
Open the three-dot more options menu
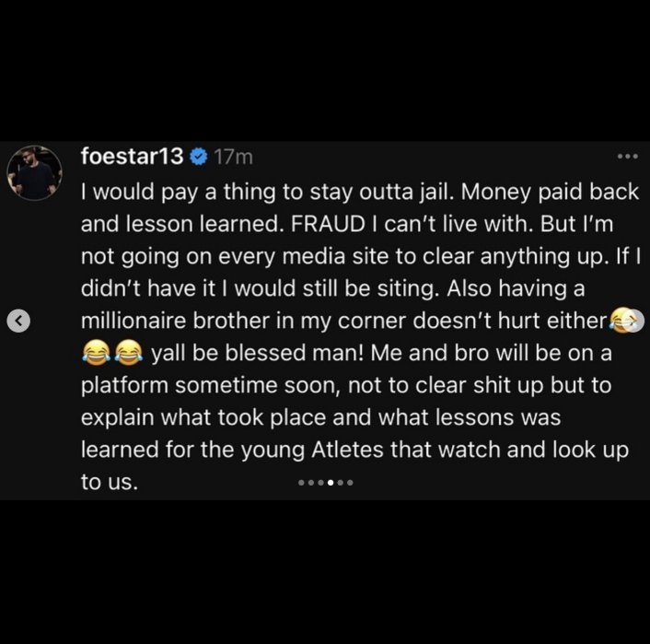pos(627,157)
